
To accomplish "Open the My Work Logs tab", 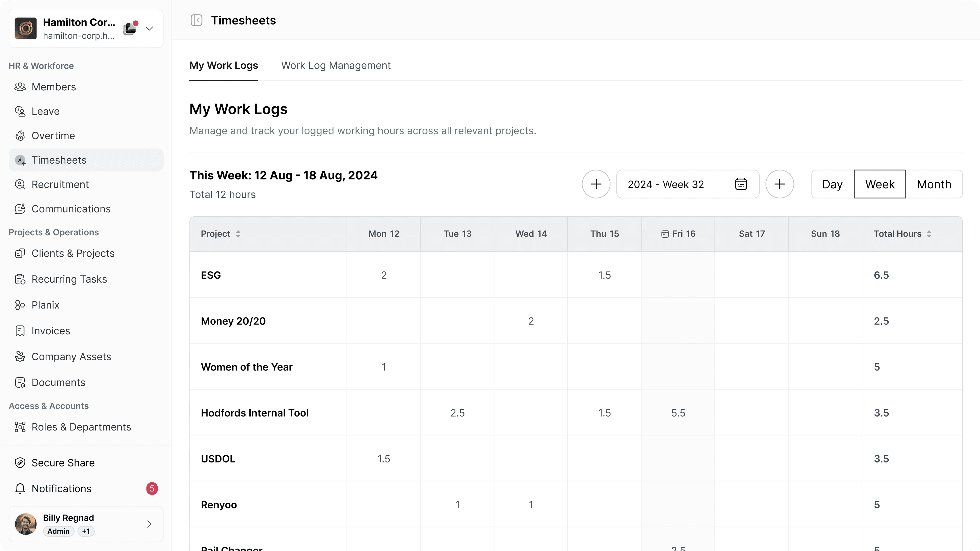I will pos(224,65).
